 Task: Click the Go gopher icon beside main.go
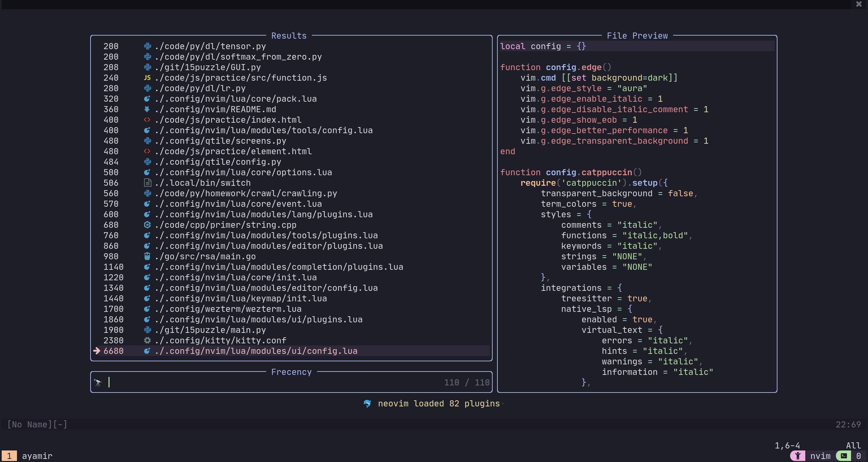click(147, 257)
